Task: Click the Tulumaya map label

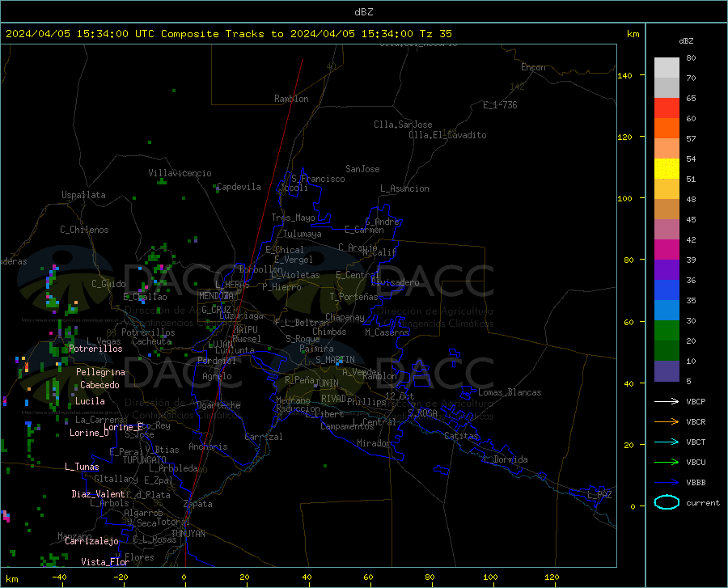Action: (303, 234)
